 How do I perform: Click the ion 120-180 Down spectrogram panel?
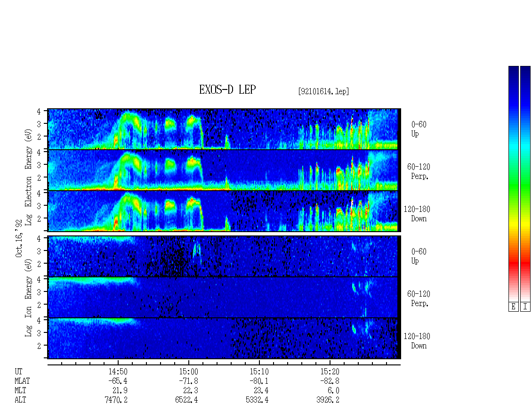click(223, 339)
